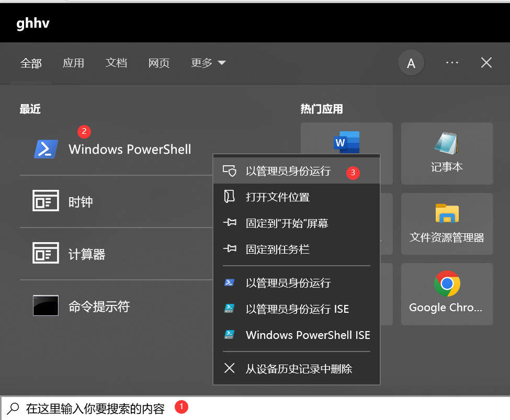Viewport: 510px width, 420px height.
Task: Choose 从设备历史记录中删除
Action: click(x=296, y=369)
